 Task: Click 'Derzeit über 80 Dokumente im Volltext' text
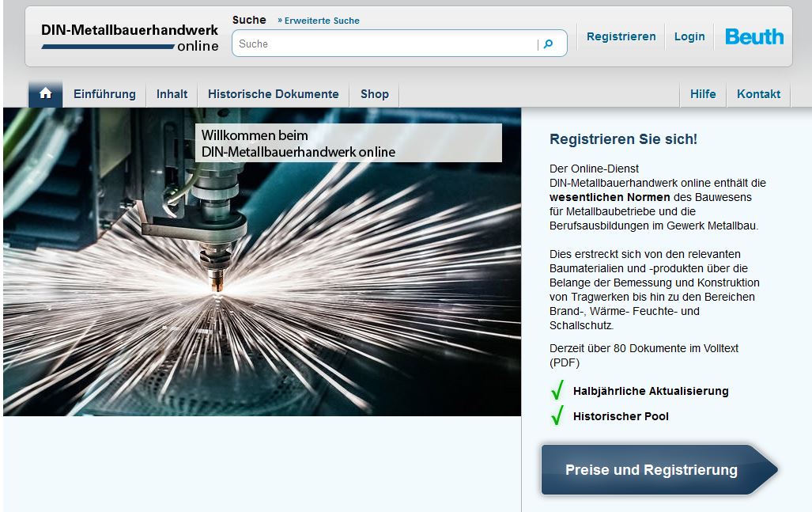[x=644, y=348]
